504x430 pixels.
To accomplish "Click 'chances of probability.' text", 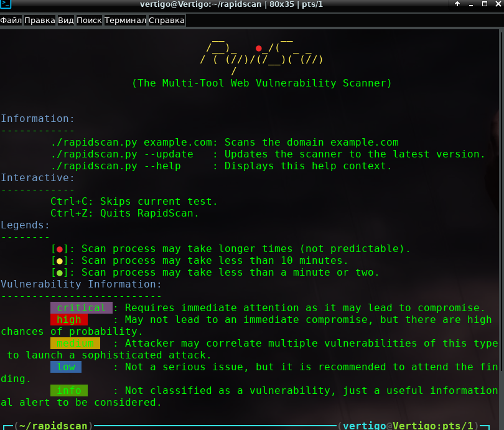I will [x=72, y=332].
